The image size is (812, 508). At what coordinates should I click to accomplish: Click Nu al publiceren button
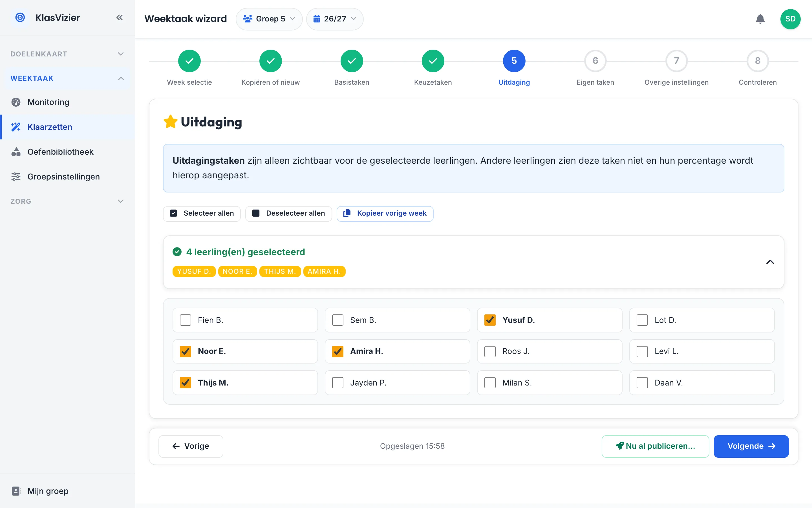[x=655, y=446]
